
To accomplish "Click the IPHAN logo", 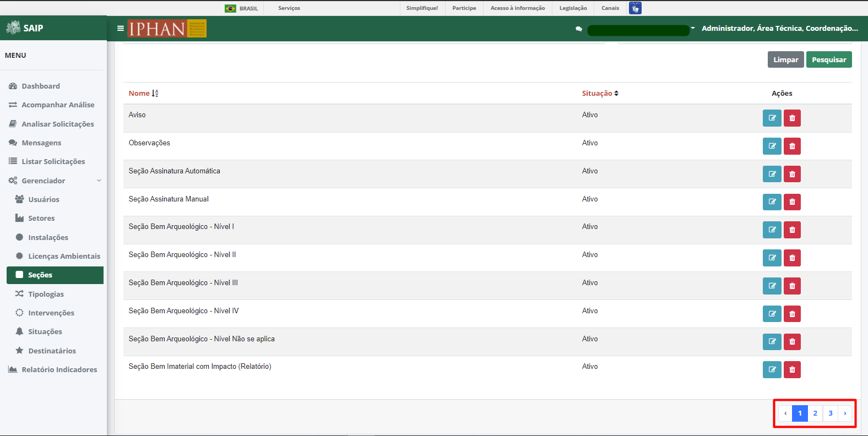I will (167, 28).
